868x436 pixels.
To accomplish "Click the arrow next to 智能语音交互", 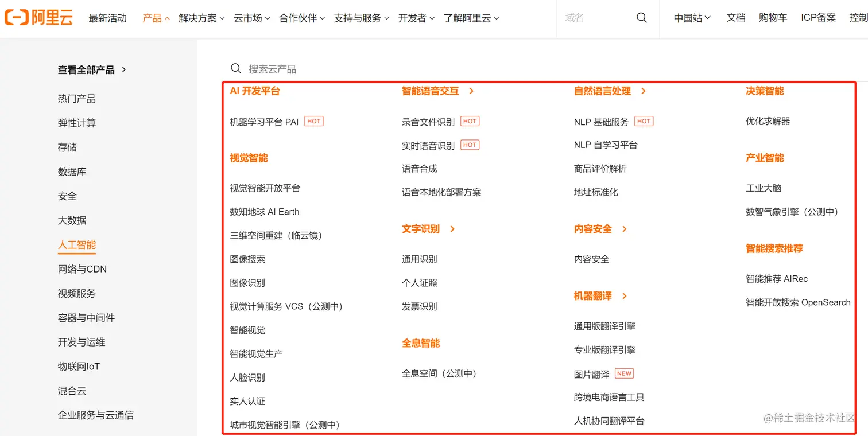I will pos(471,91).
